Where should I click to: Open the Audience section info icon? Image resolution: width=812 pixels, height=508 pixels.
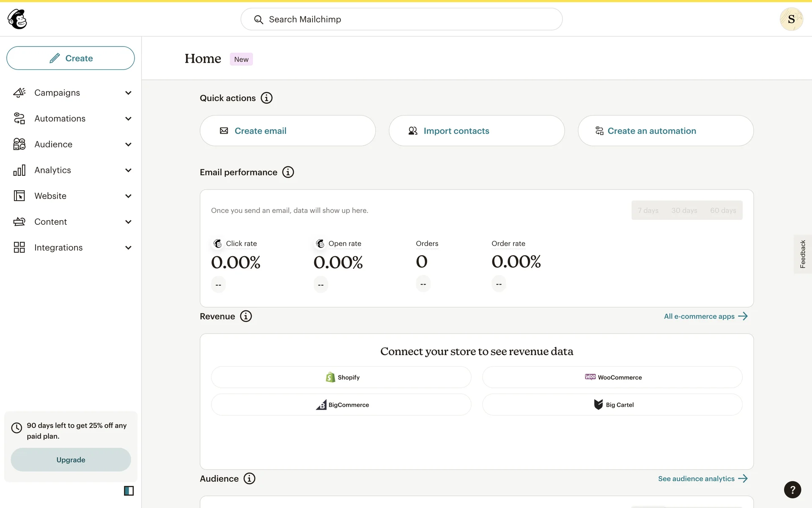[250, 478]
